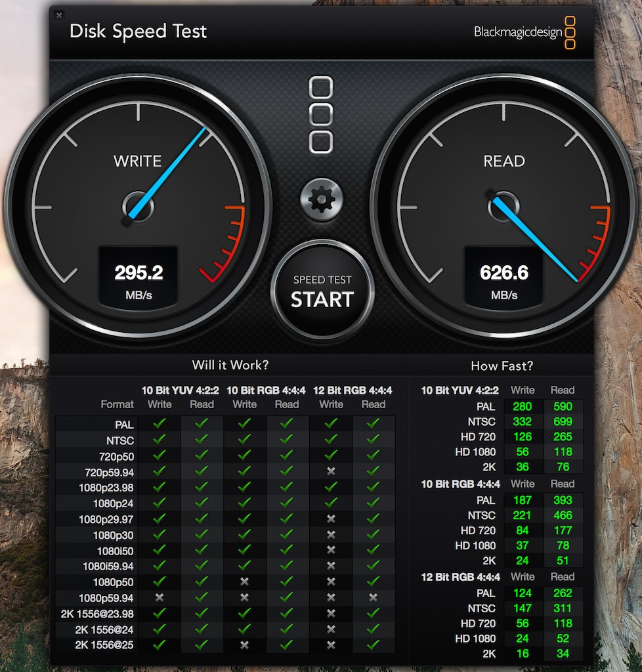Click the 1080p59.94 10 Bit YUV Write cross mark
Image resolution: width=642 pixels, height=672 pixels.
click(160, 597)
